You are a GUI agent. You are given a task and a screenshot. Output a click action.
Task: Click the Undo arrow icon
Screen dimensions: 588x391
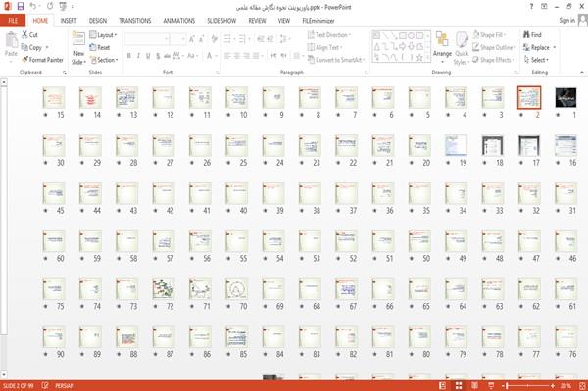[x=33, y=6]
